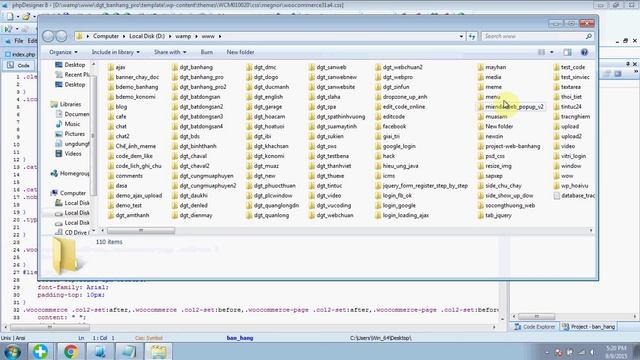Click the file list horizontal scrollbar thumb

[x=141, y=231]
